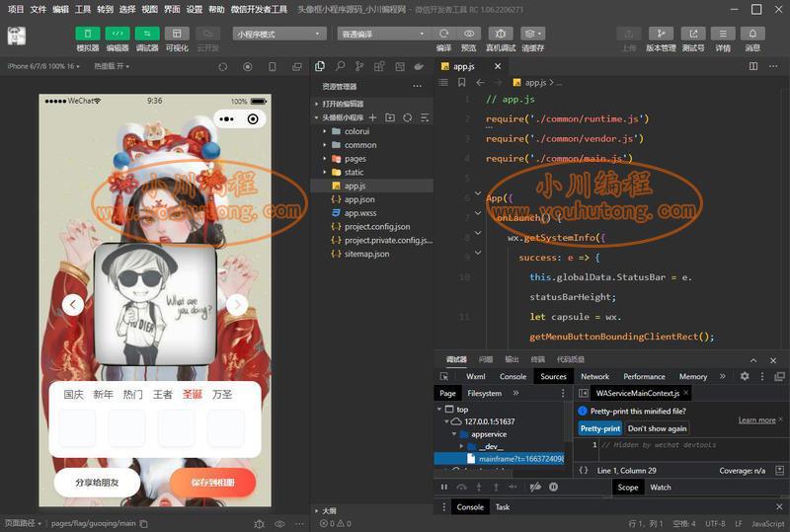Refresh the file explorer tree

point(407,117)
